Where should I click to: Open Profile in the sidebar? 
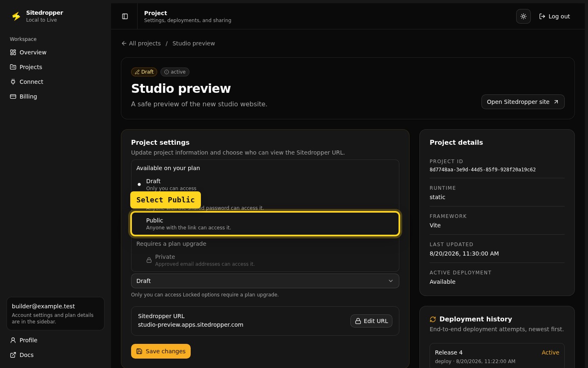click(x=56, y=340)
